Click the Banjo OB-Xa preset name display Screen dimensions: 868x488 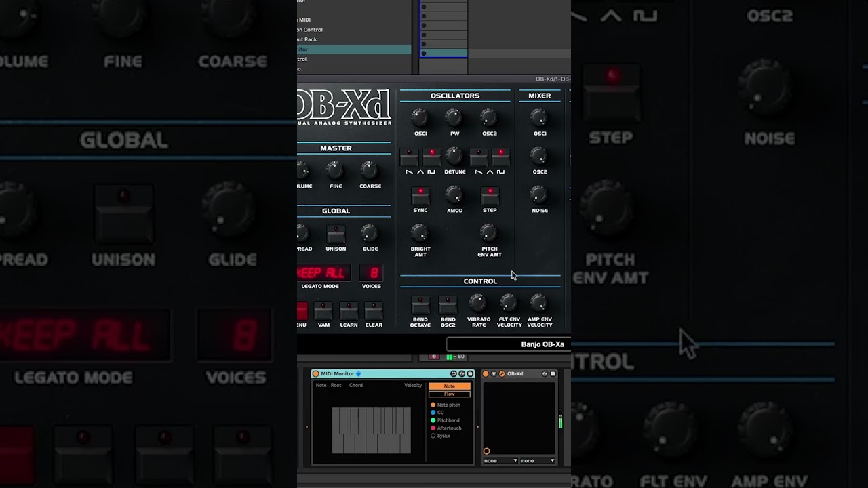point(509,344)
